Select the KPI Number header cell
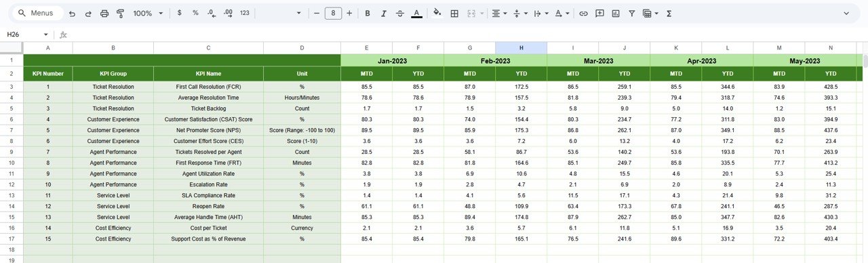The image size is (868, 263). click(x=48, y=74)
